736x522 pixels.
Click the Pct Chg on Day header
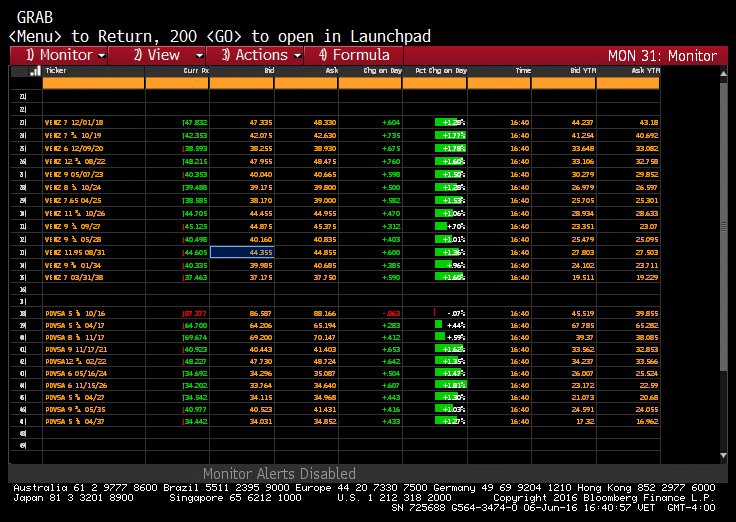click(441, 70)
